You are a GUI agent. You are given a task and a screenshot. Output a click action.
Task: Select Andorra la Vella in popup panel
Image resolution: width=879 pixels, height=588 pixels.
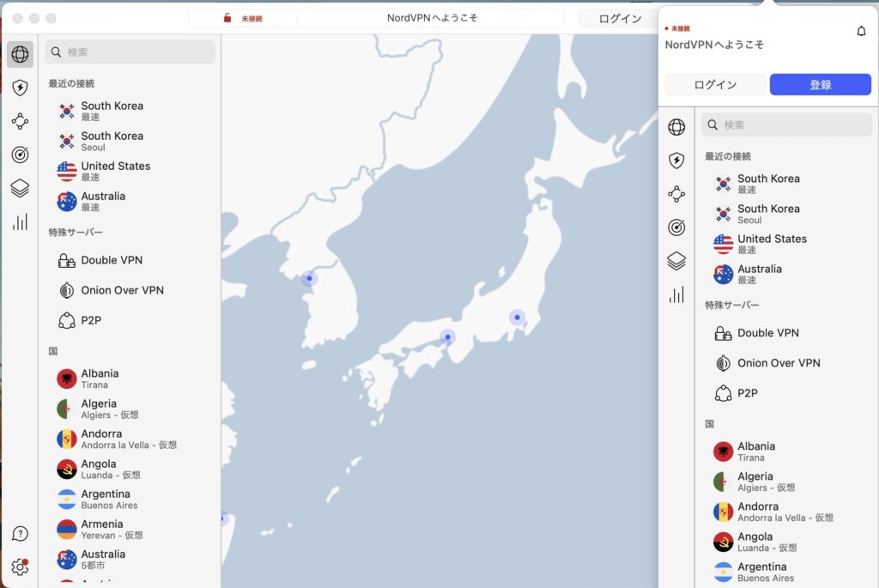[786, 512]
